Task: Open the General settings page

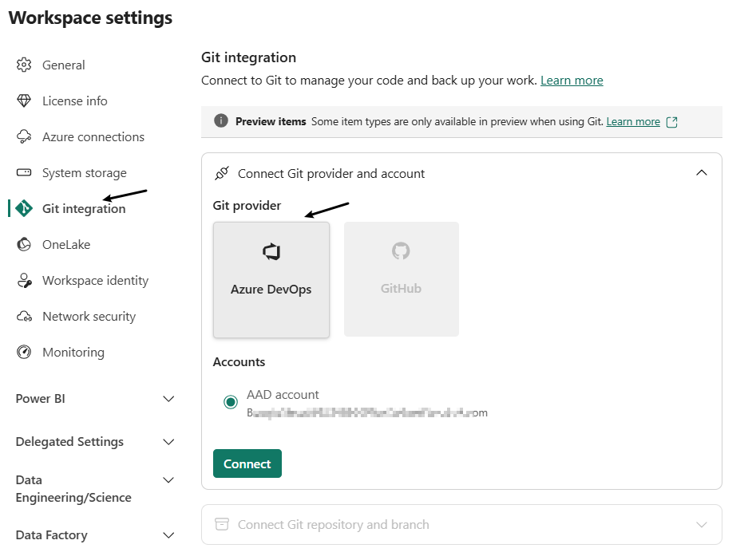Action: click(x=63, y=65)
